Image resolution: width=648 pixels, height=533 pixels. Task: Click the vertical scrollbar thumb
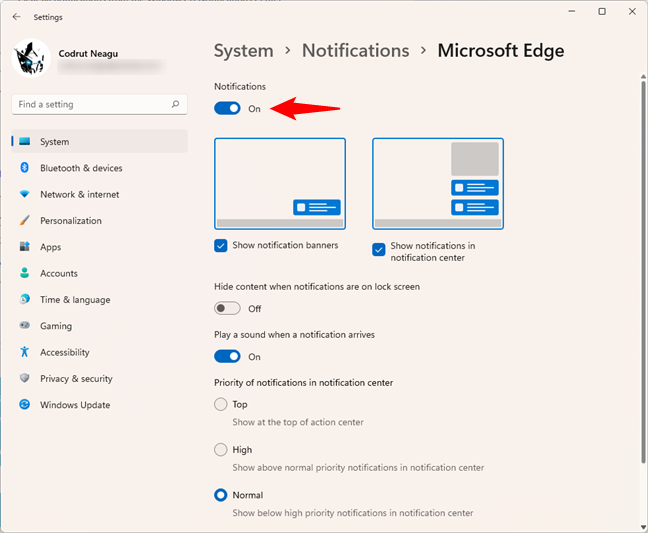click(x=643, y=273)
